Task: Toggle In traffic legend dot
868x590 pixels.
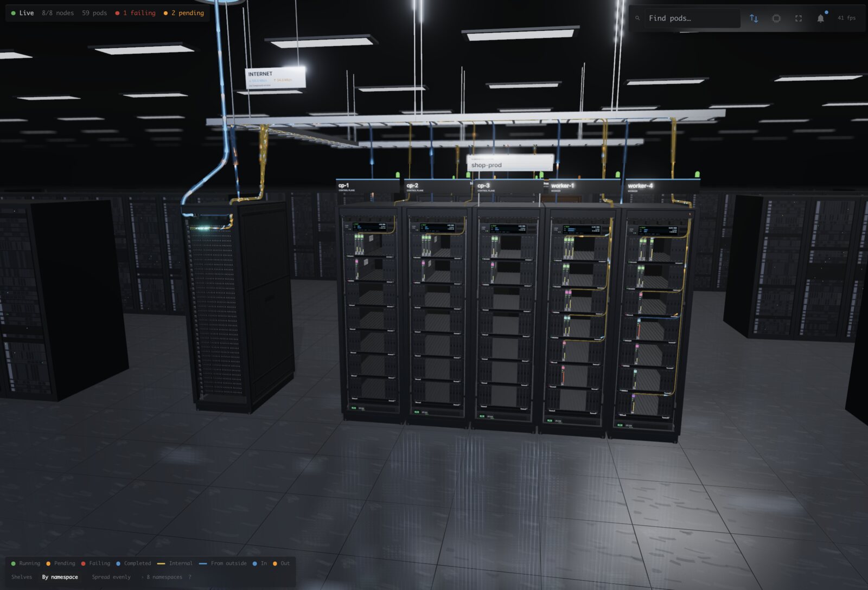Action: tap(260, 563)
